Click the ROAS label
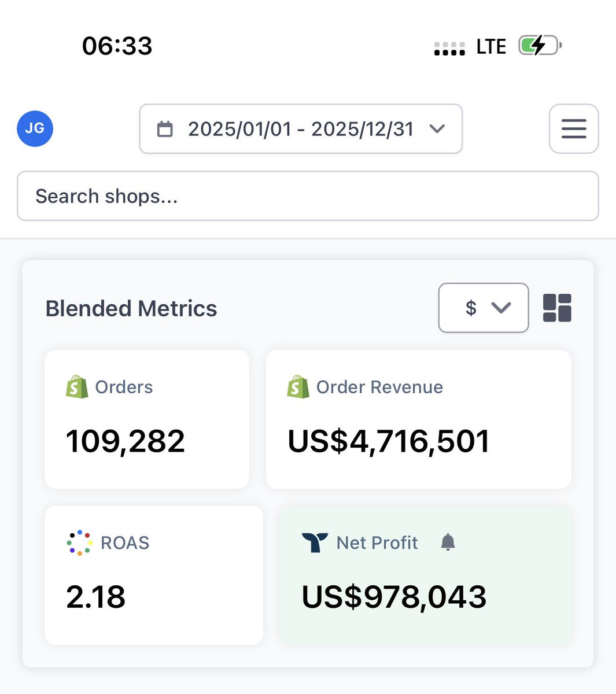 point(125,542)
